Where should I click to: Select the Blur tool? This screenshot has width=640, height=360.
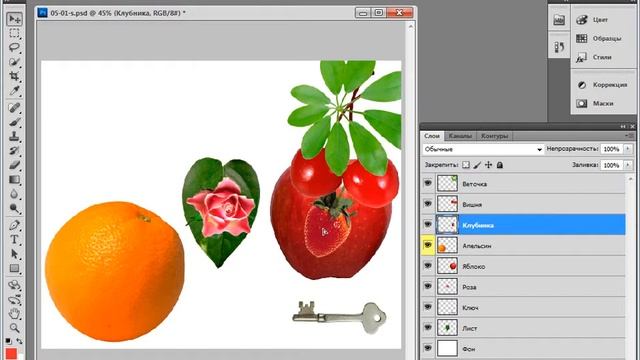[x=14, y=194]
